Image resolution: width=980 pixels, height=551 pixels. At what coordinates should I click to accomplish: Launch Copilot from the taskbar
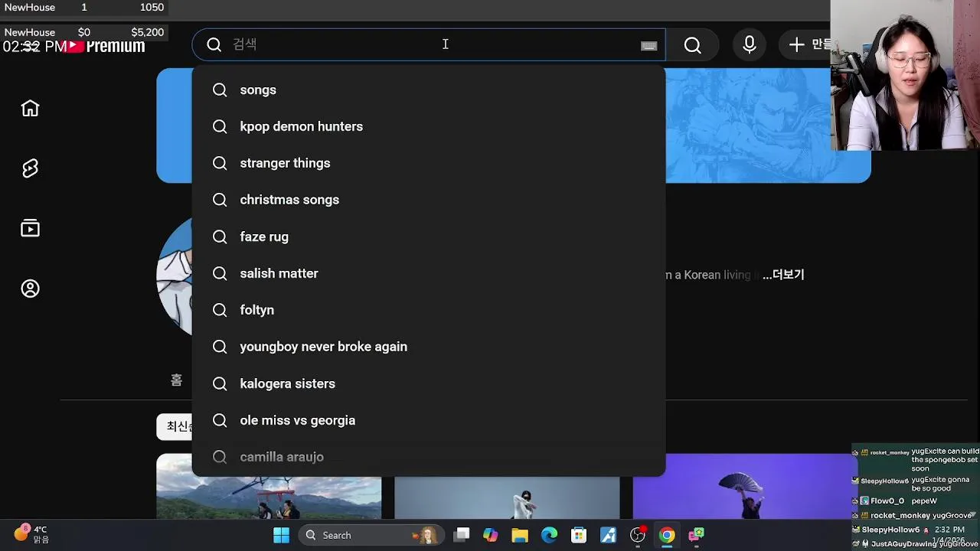click(x=491, y=535)
